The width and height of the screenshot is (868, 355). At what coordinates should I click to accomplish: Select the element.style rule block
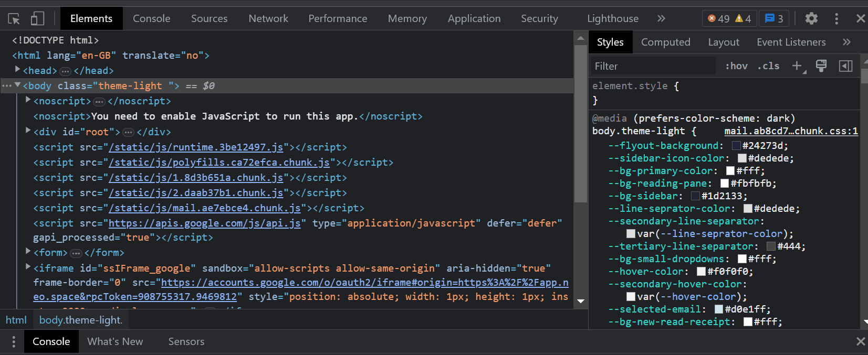click(x=725, y=93)
